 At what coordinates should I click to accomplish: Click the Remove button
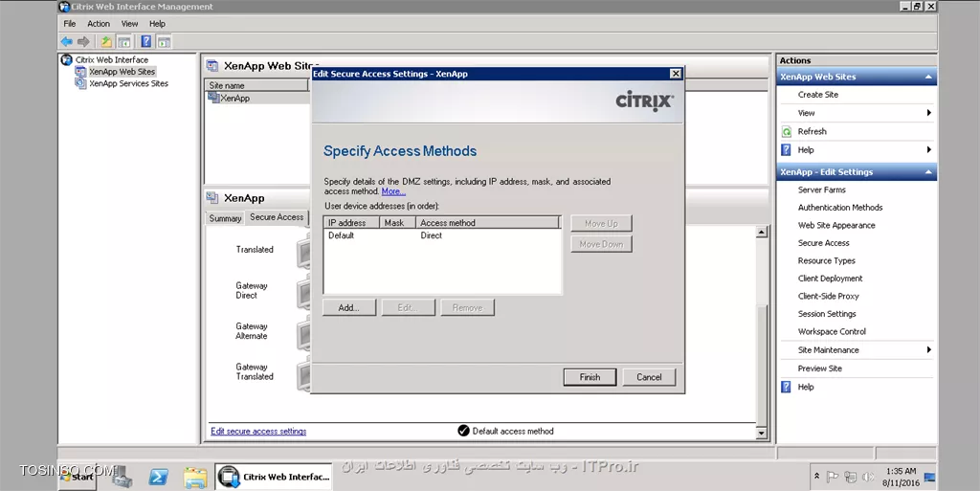pyautogui.click(x=467, y=307)
